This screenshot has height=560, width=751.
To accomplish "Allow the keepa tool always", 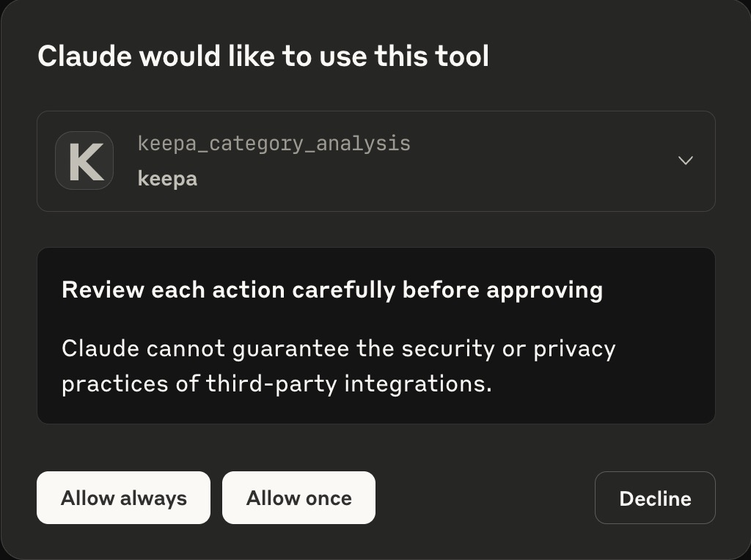I will click(123, 498).
